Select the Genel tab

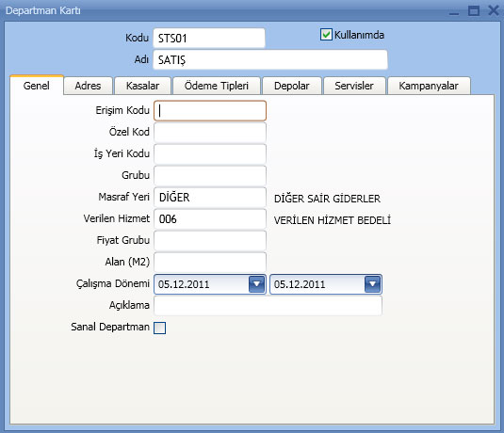tap(37, 86)
